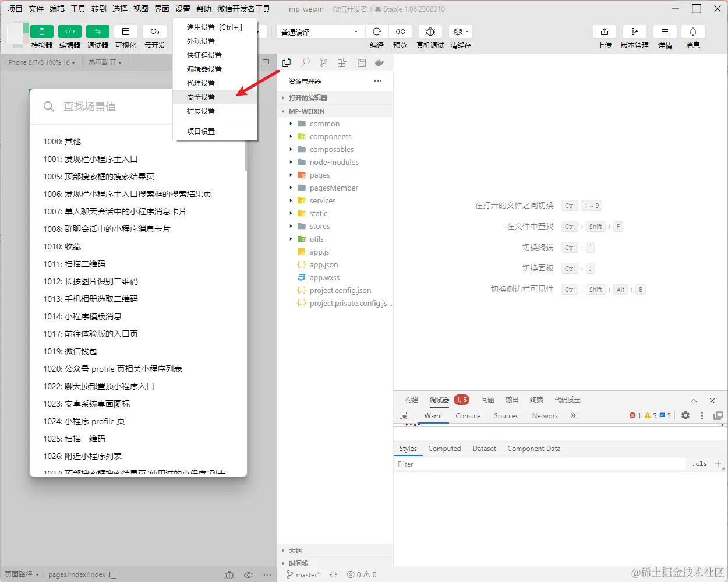Start 真机调试 real device debugging

[x=430, y=31]
